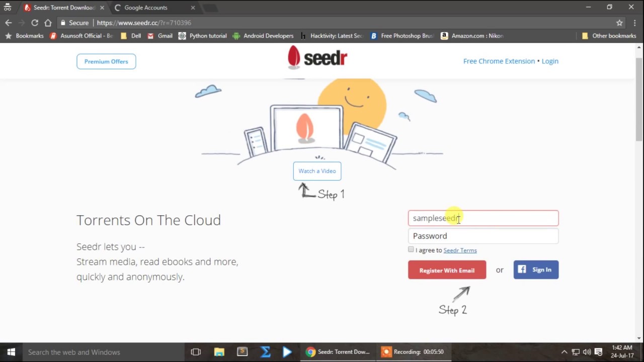Show hidden system tray icons
The width and height of the screenshot is (644, 362).
point(564,352)
